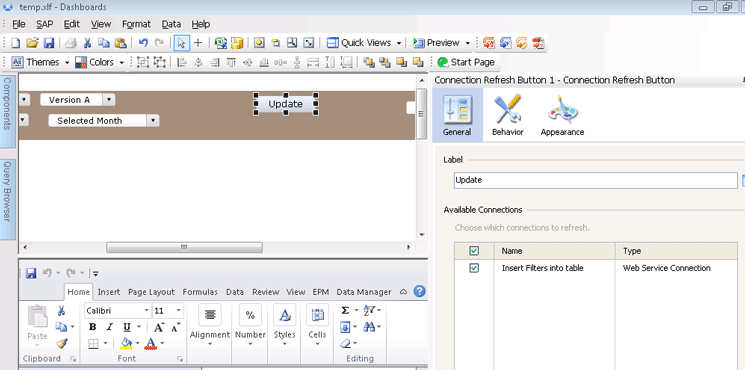Open the General properties tab
Viewport: 745px width, 370px height.
pos(457,115)
